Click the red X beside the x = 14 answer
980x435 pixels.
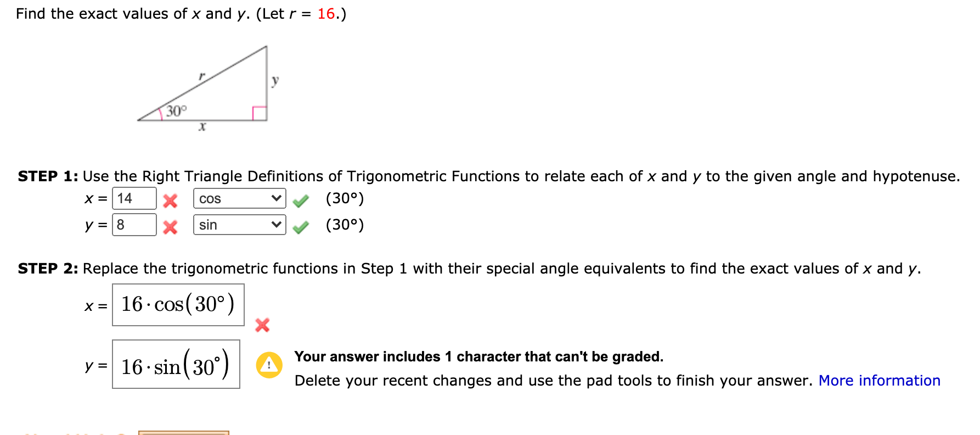pyautogui.click(x=170, y=200)
